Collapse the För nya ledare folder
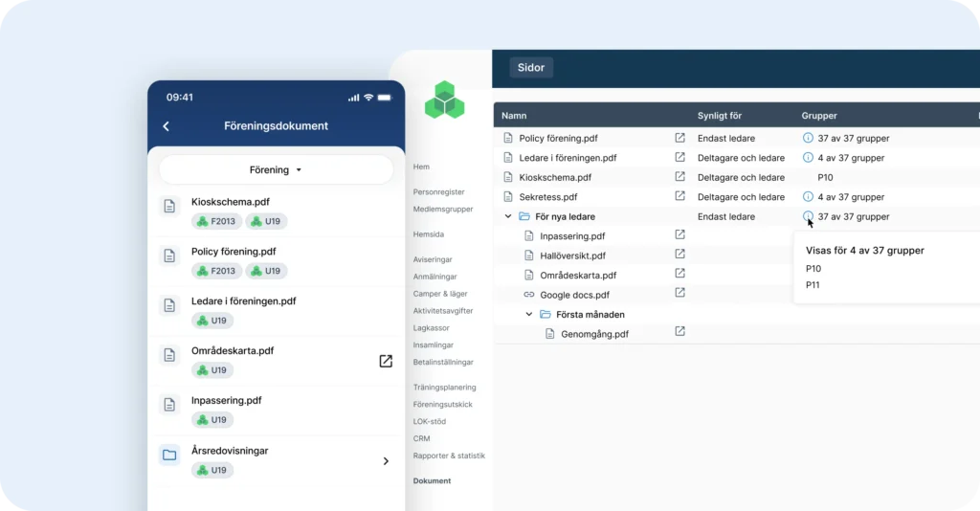Viewport: 980px width, 511px height. click(x=508, y=217)
